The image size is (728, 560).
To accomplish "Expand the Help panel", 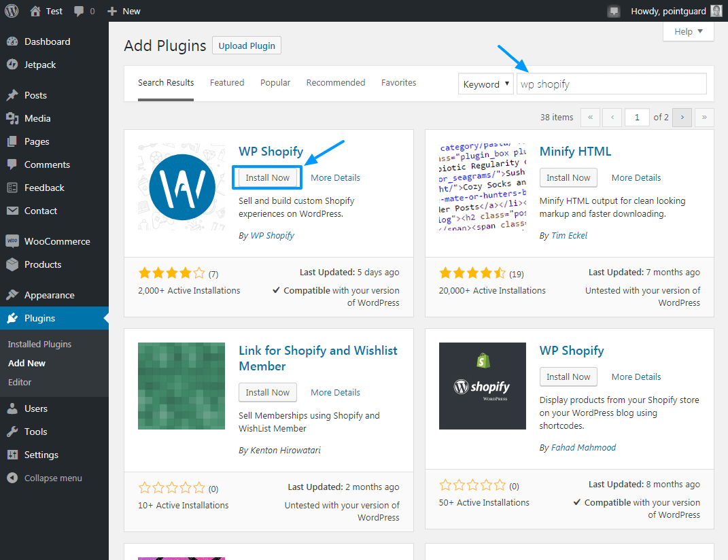I will click(x=688, y=31).
